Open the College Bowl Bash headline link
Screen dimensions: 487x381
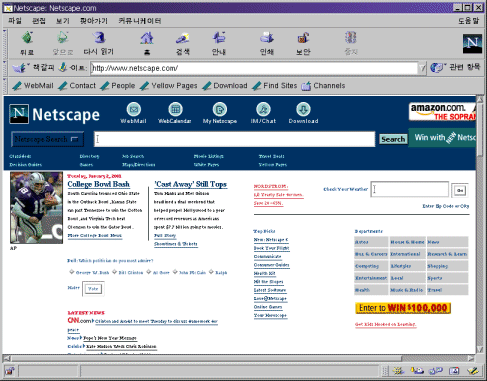[x=99, y=184]
